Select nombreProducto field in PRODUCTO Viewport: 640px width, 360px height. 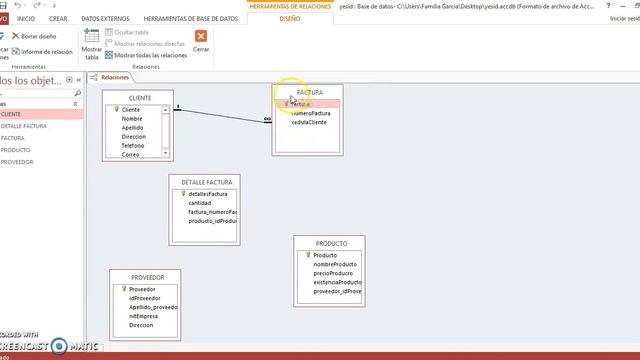(335, 264)
